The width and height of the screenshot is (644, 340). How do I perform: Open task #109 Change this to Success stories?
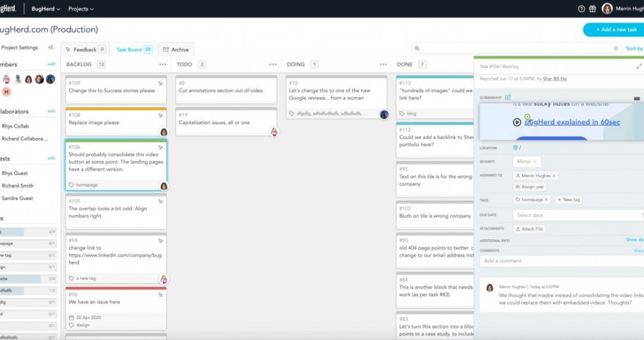(x=116, y=91)
